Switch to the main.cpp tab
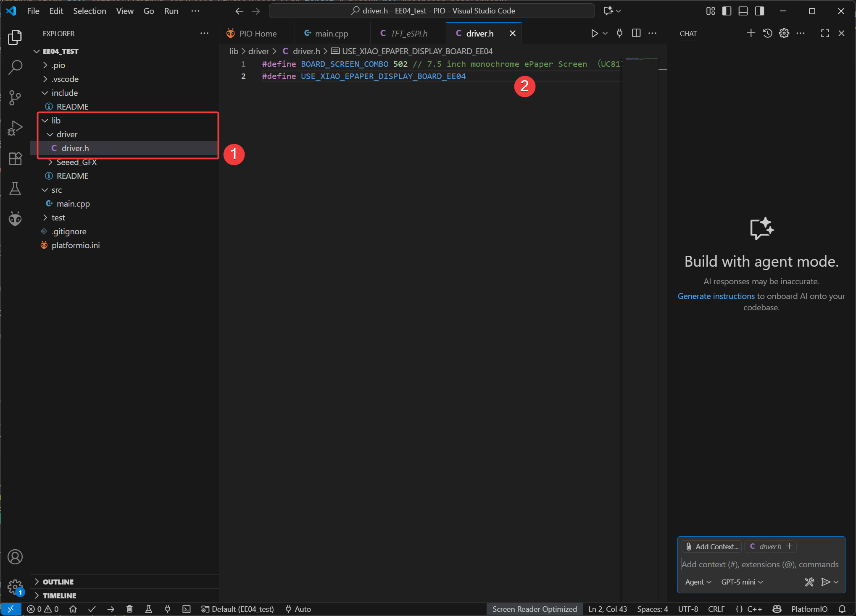Screen dimensions: 856x616 tap(331, 34)
